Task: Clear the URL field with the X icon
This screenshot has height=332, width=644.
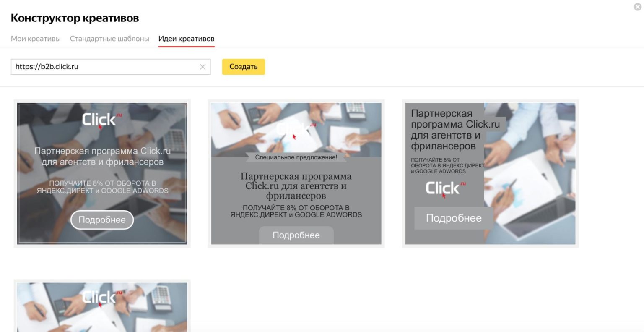Action: (203, 67)
